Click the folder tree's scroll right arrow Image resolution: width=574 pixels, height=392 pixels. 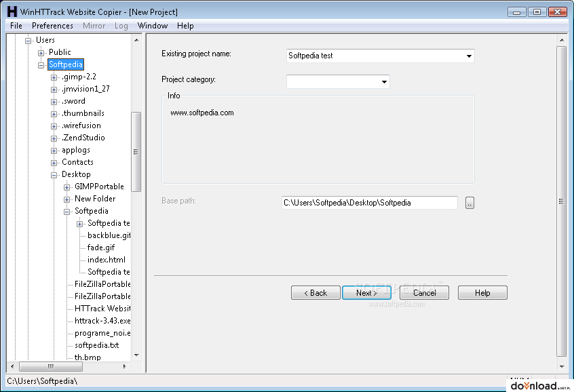click(124, 366)
